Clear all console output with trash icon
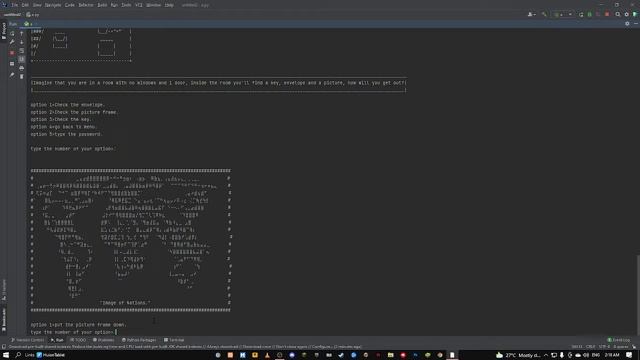Screen dimensions: 640x360 click(x=22, y=76)
